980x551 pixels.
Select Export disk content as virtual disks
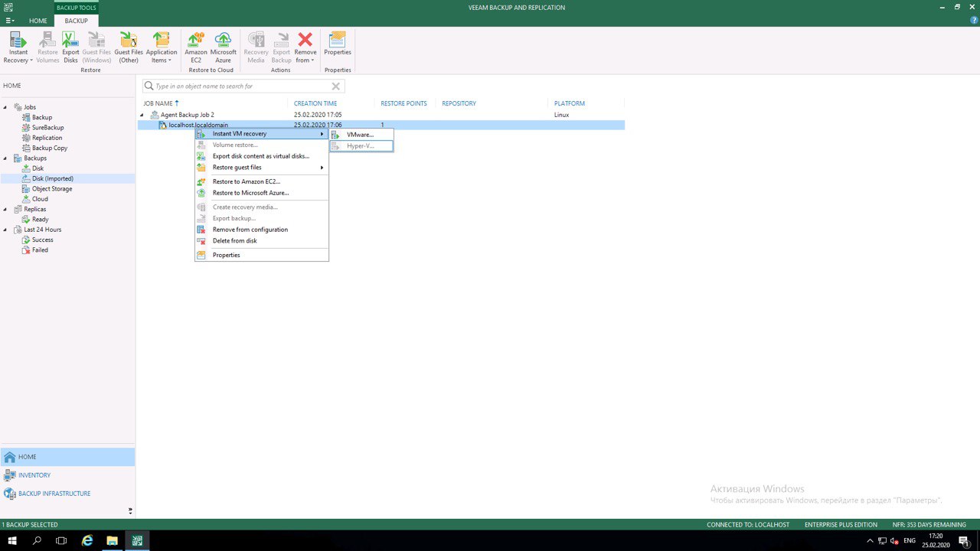pyautogui.click(x=262, y=156)
